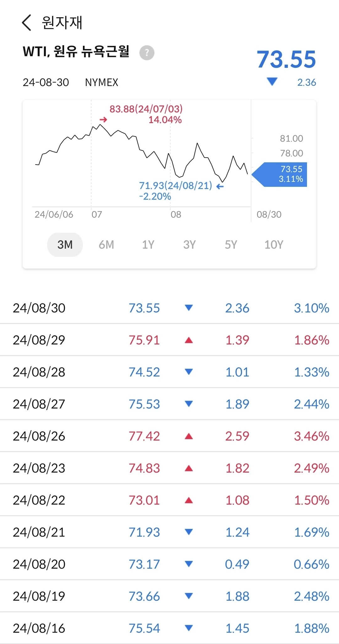
Task: Select the 3M chart period
Action: coord(65,245)
